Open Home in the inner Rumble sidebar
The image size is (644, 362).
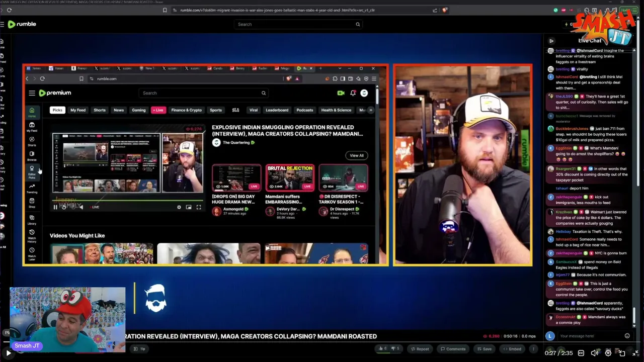[x=32, y=112]
